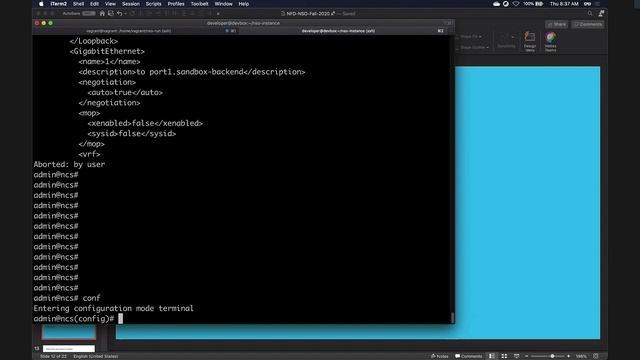Open the Apple menu
This screenshot has width=640, height=360.
point(41,4)
